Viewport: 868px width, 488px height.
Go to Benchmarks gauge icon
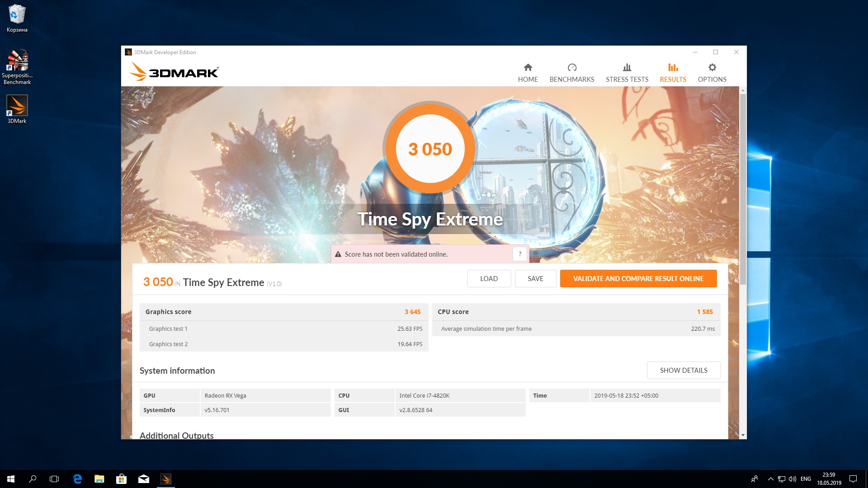(572, 68)
